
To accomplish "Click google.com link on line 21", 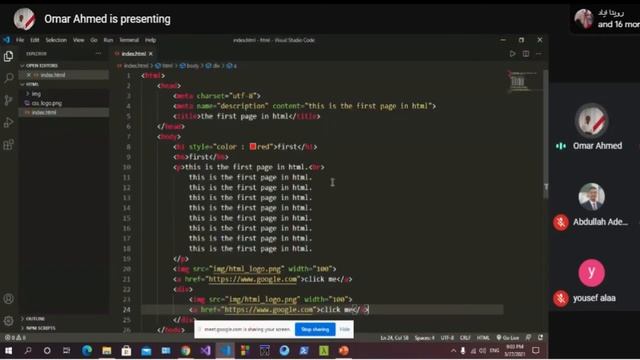I will tap(253, 279).
